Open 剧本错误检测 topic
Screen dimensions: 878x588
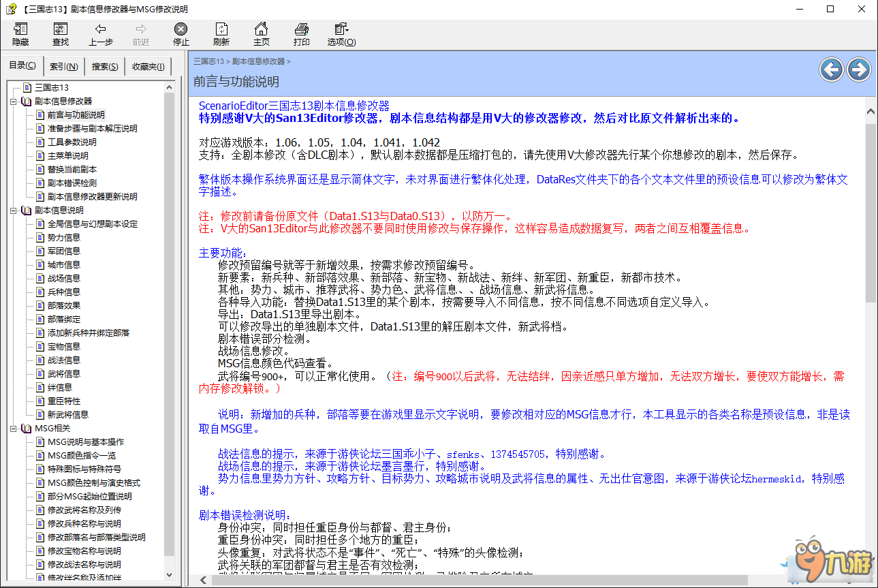point(72,183)
